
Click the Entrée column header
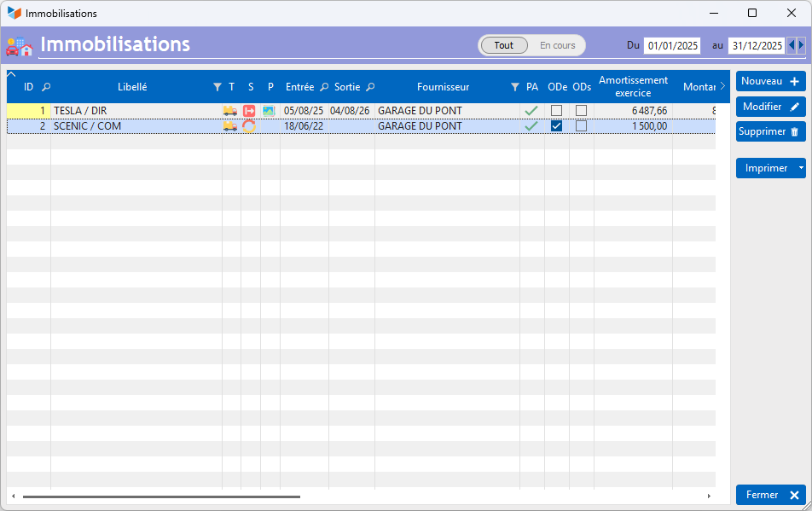300,87
